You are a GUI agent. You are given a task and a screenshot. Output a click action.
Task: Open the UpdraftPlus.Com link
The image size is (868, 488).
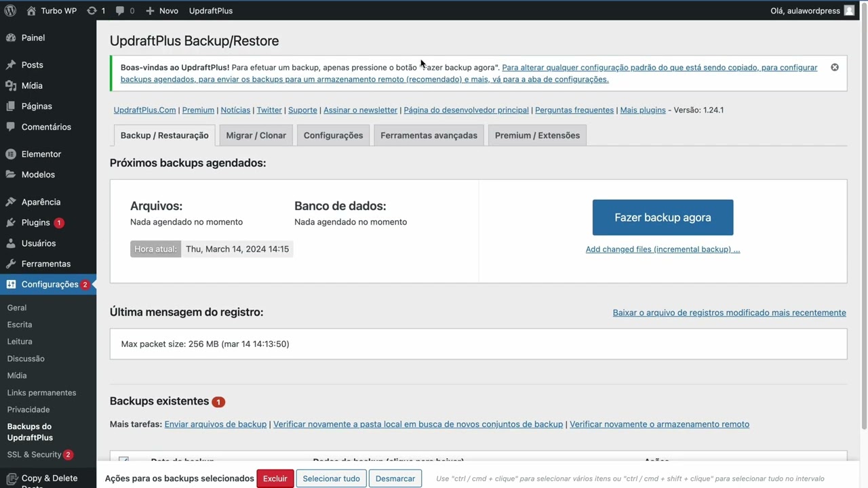144,110
